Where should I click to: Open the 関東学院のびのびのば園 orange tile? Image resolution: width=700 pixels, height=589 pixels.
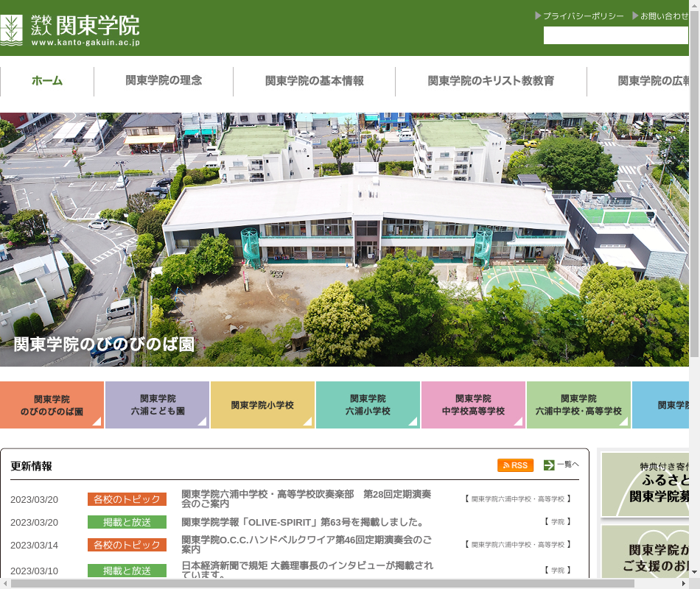pyautogui.click(x=52, y=405)
